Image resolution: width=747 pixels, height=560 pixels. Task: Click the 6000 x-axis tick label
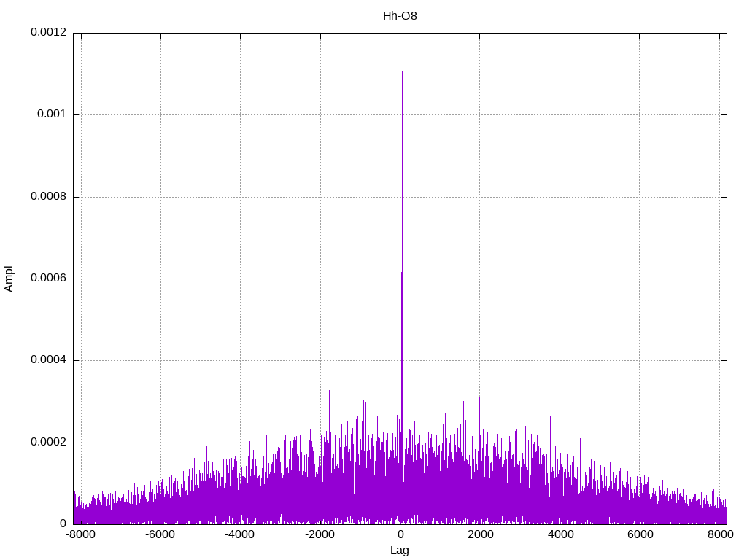pos(640,534)
